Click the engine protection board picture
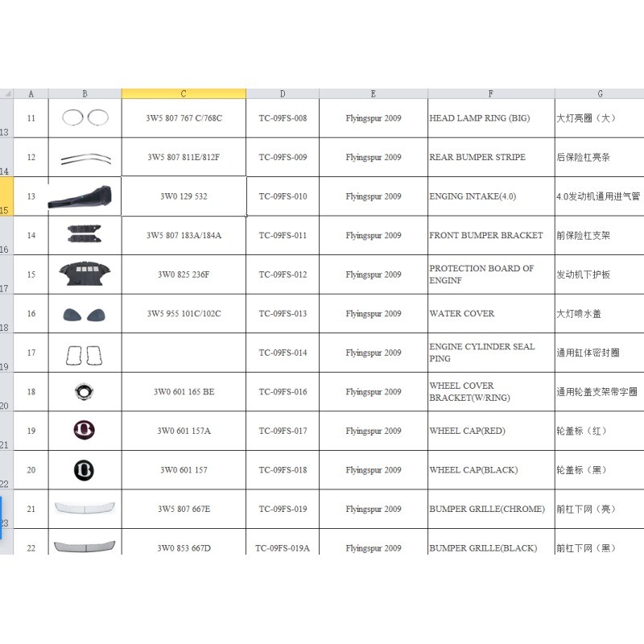This screenshot has width=644, height=644. click(x=85, y=274)
